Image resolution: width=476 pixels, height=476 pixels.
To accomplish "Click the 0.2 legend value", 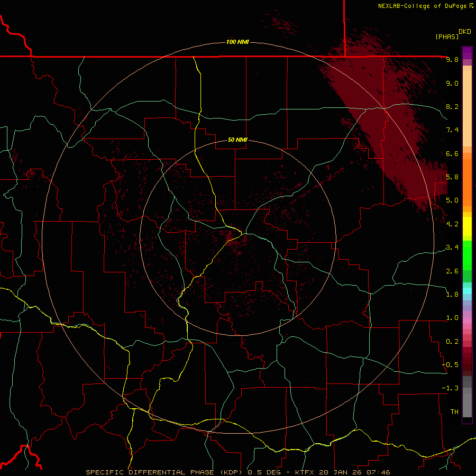I will coord(452,342).
